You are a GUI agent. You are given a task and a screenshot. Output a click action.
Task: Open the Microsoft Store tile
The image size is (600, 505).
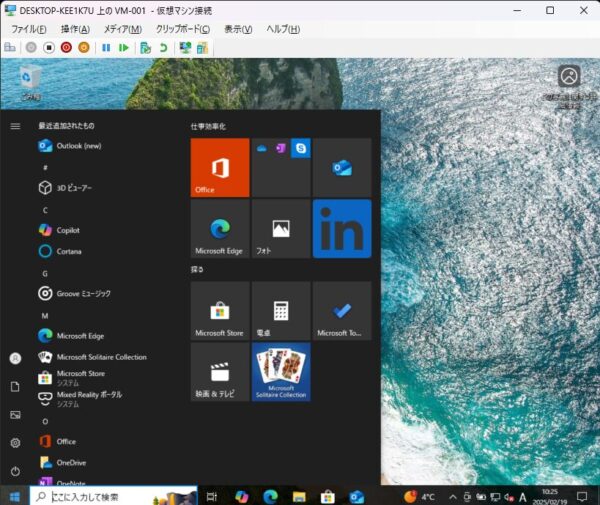tap(220, 311)
